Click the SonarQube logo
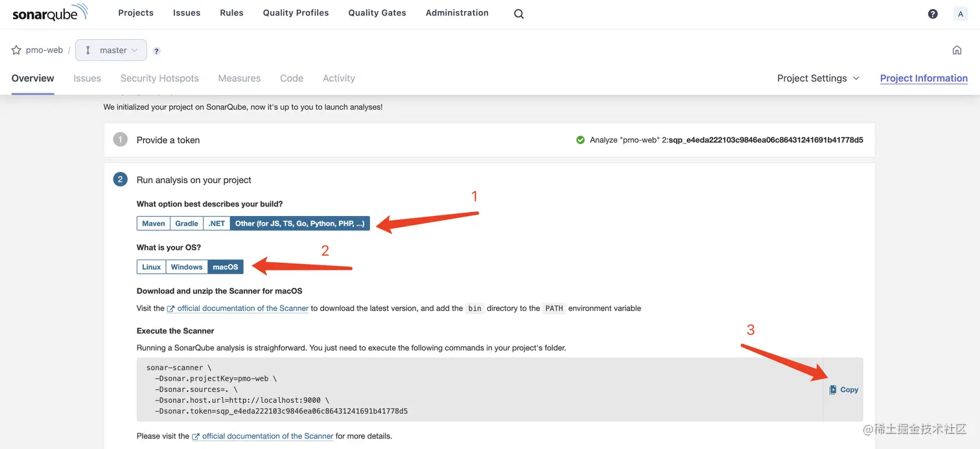980x449 pixels. click(50, 13)
